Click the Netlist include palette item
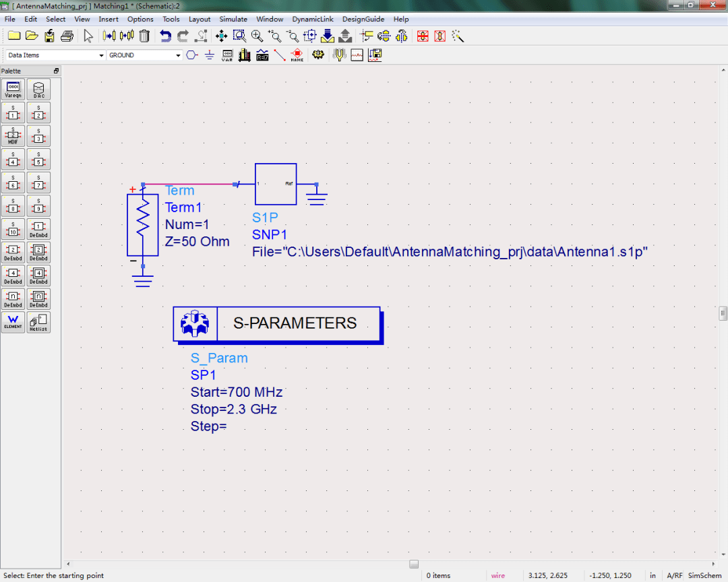This screenshot has width=728, height=582. (38, 322)
